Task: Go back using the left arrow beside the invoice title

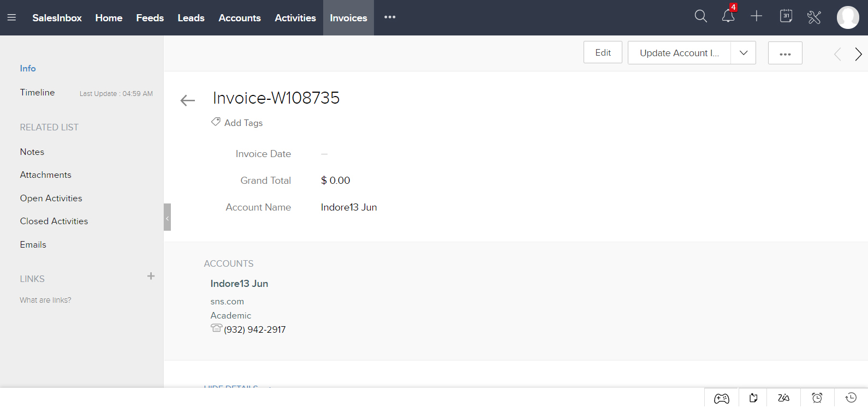Action: tap(188, 100)
